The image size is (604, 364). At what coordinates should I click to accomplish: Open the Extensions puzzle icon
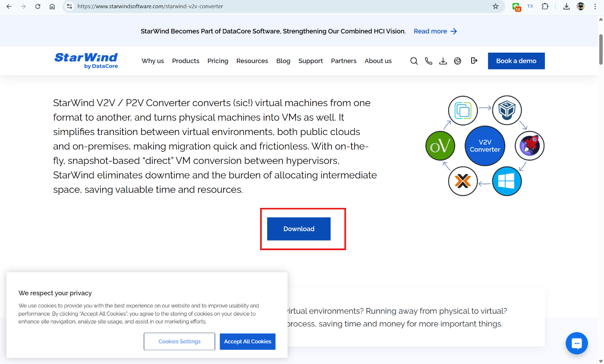pos(545,6)
